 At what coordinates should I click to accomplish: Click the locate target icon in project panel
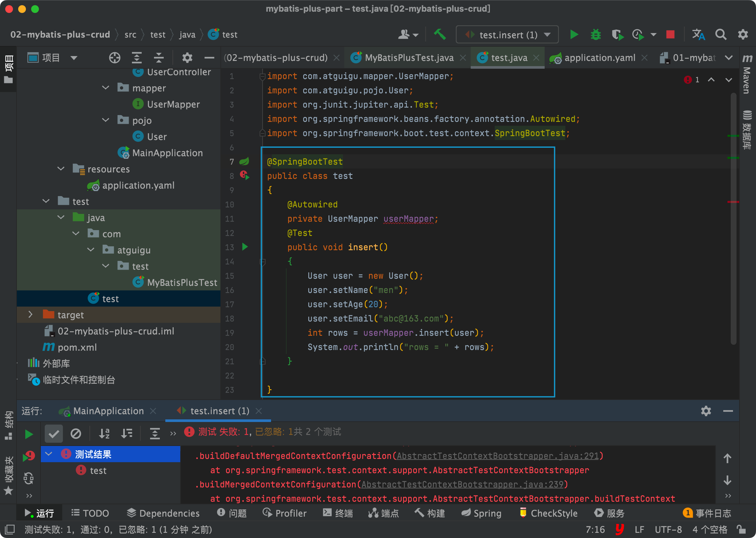115,58
